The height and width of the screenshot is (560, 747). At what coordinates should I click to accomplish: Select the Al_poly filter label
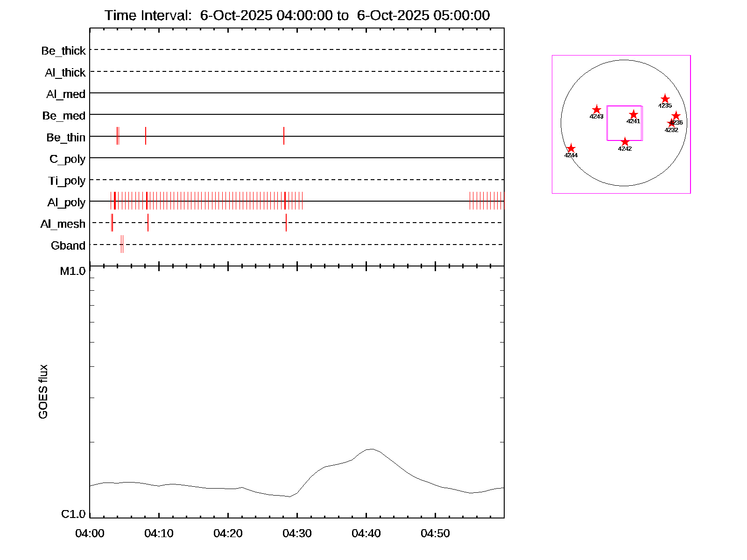point(66,203)
